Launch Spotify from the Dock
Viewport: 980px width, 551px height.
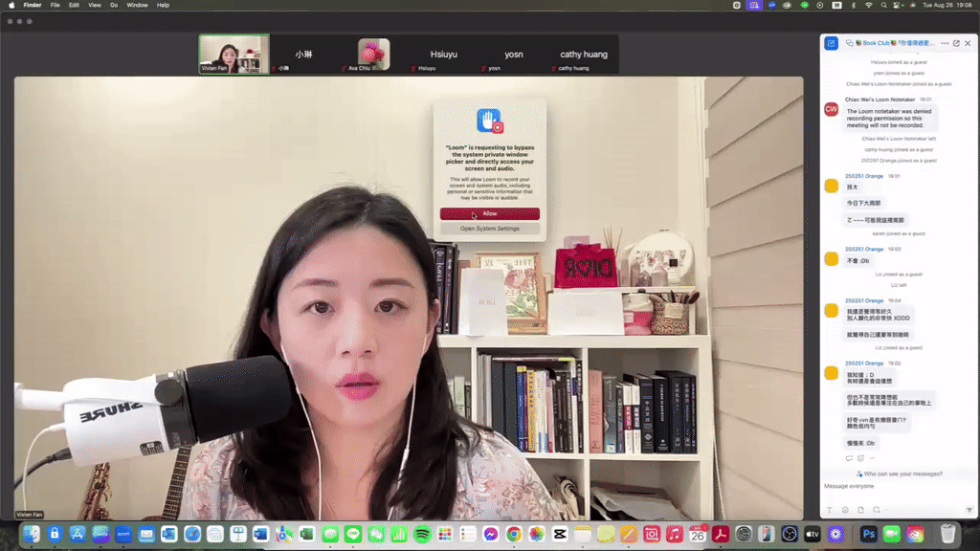(422, 536)
